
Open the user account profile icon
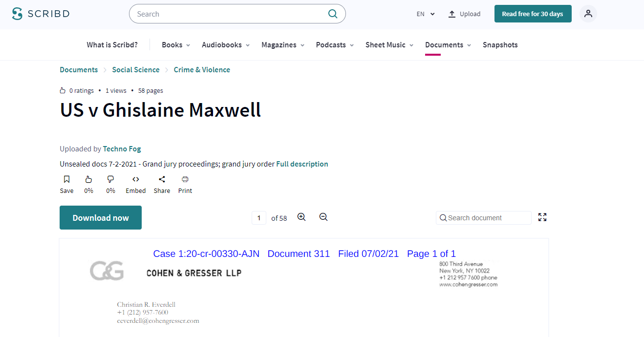pyautogui.click(x=588, y=14)
